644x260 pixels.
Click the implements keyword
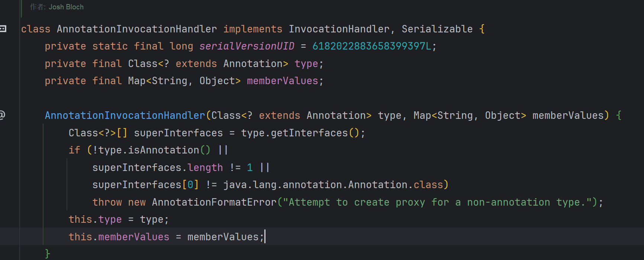pos(252,29)
